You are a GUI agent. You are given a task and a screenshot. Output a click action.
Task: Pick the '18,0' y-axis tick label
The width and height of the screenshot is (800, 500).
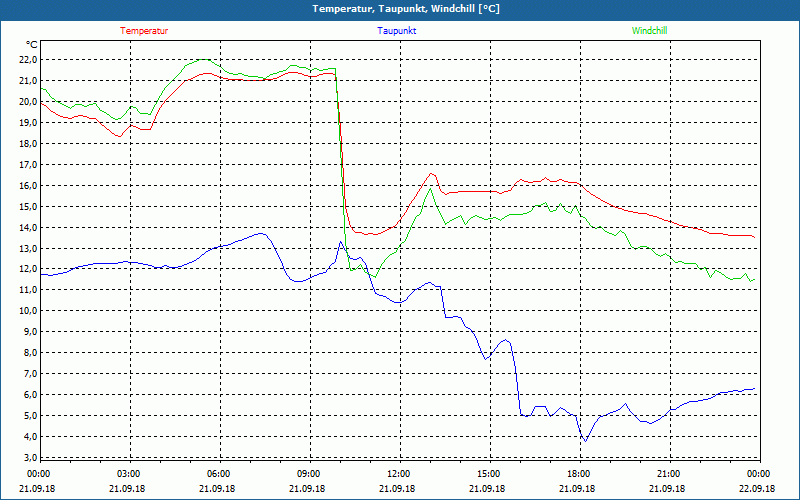(29, 144)
